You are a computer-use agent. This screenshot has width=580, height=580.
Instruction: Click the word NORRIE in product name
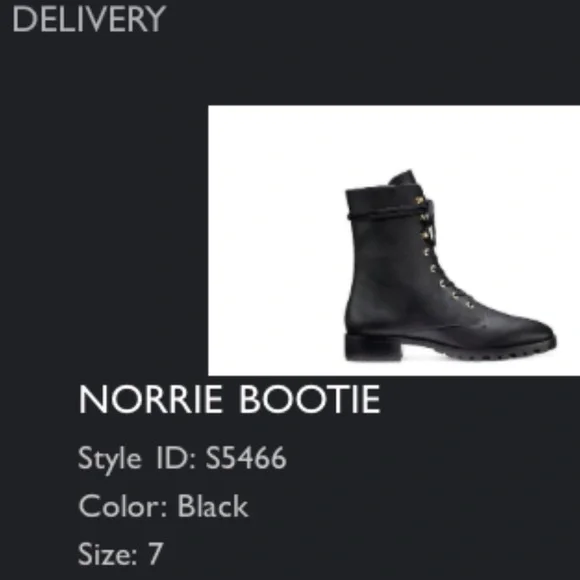point(151,399)
